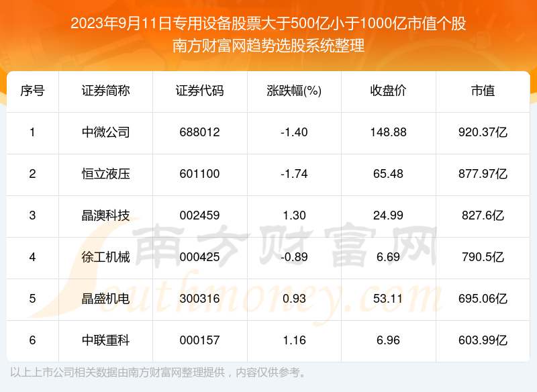Click the footer disclaimer starting 以上上市公司
Image resolution: width=537 pixels, height=392 pixels.
pyautogui.click(x=158, y=373)
